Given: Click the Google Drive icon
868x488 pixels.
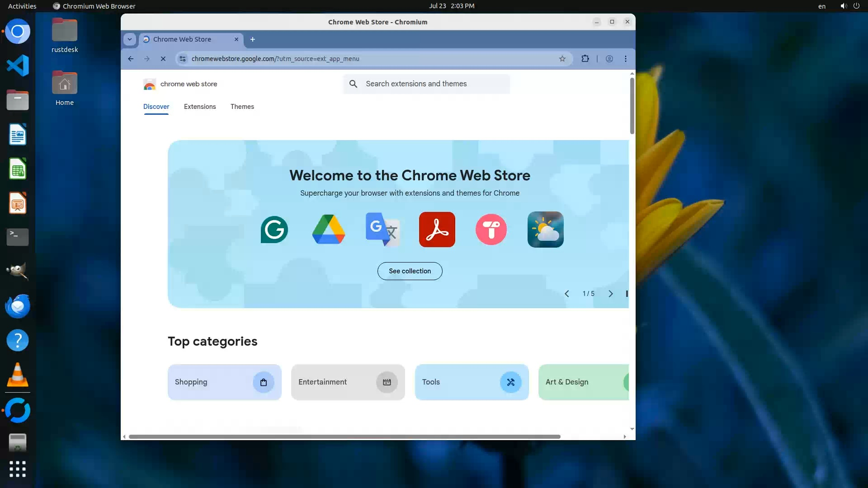Looking at the screenshot, I should (x=329, y=230).
